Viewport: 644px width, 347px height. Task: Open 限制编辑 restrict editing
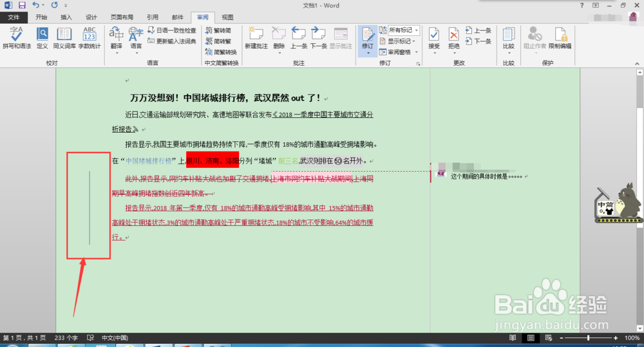pyautogui.click(x=560, y=38)
